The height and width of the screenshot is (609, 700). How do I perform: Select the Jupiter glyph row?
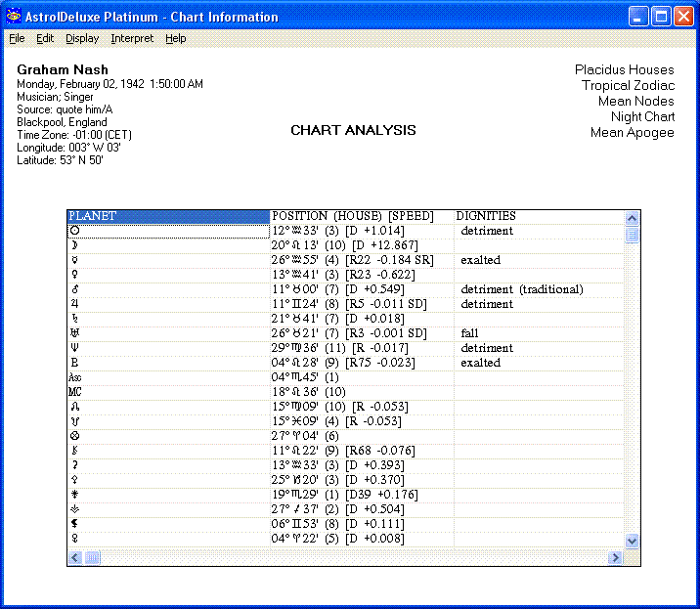tap(74, 304)
